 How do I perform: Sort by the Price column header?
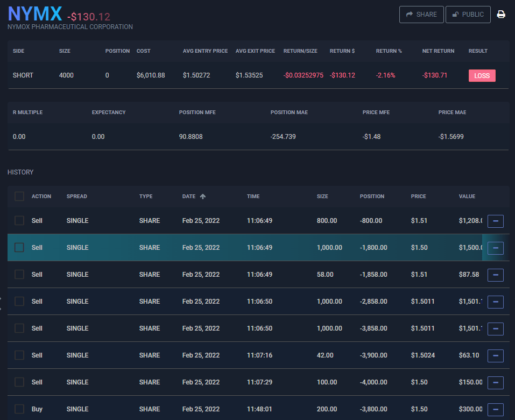pos(418,197)
